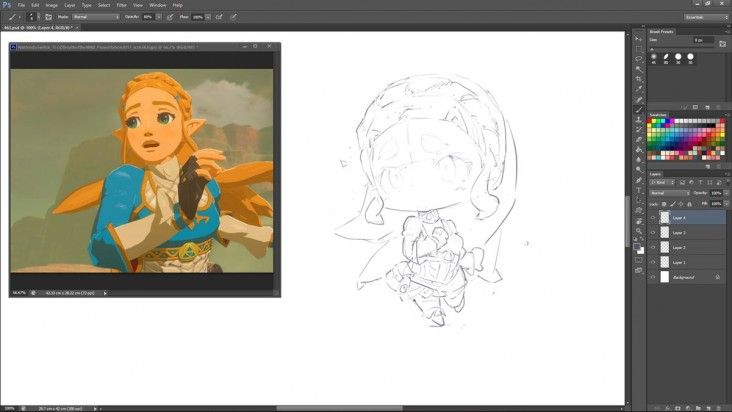This screenshot has height=412, width=732.
Task: Open the brush preset picker dropdown
Action: coord(38,17)
